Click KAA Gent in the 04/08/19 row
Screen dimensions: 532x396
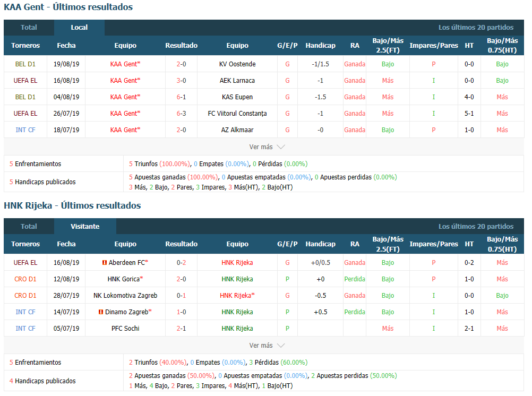tap(125, 97)
